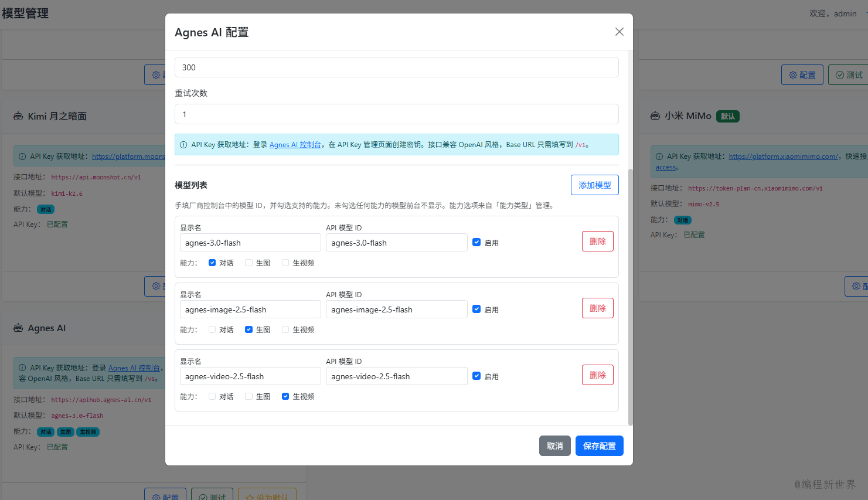Screen dimensions: 868x500
Task: Close the Agnes AI 配置 dialog
Action: coord(619,32)
